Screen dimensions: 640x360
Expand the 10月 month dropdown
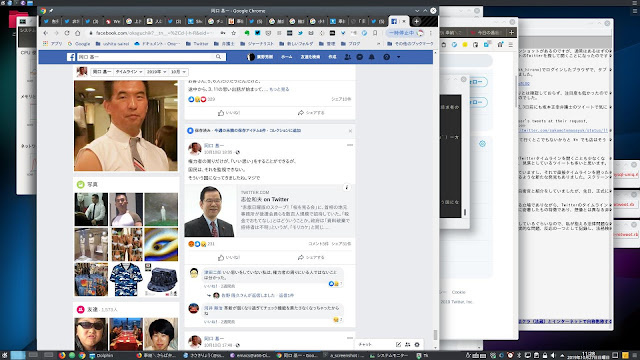tap(178, 72)
